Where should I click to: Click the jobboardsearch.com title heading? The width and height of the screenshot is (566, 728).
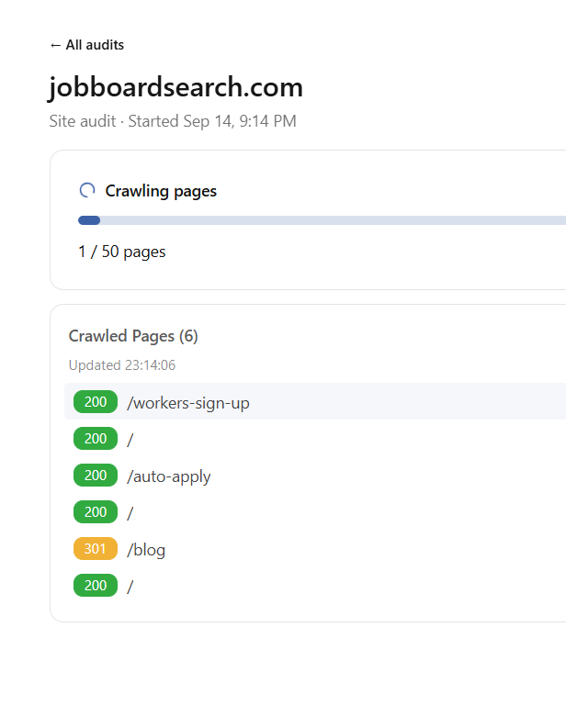(176, 87)
